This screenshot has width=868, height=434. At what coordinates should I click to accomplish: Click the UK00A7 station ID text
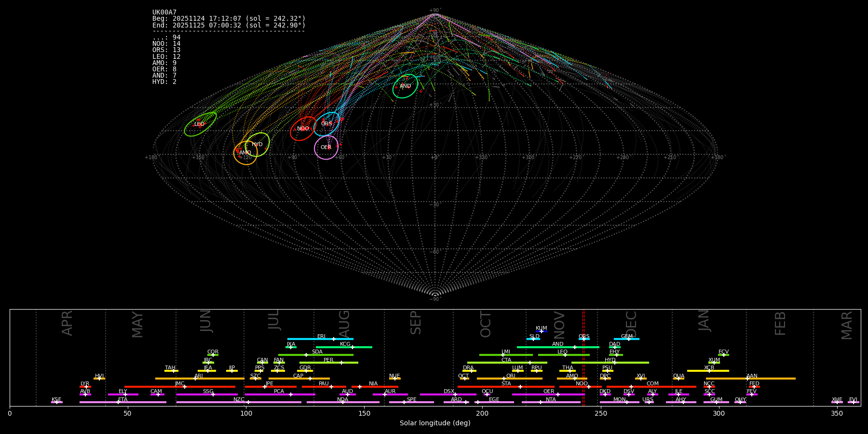(164, 13)
